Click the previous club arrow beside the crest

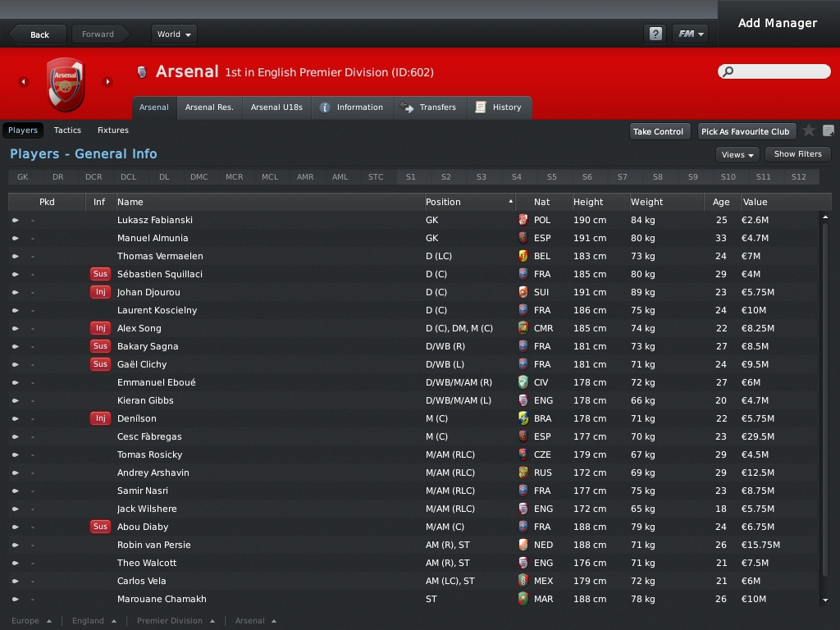[x=23, y=82]
